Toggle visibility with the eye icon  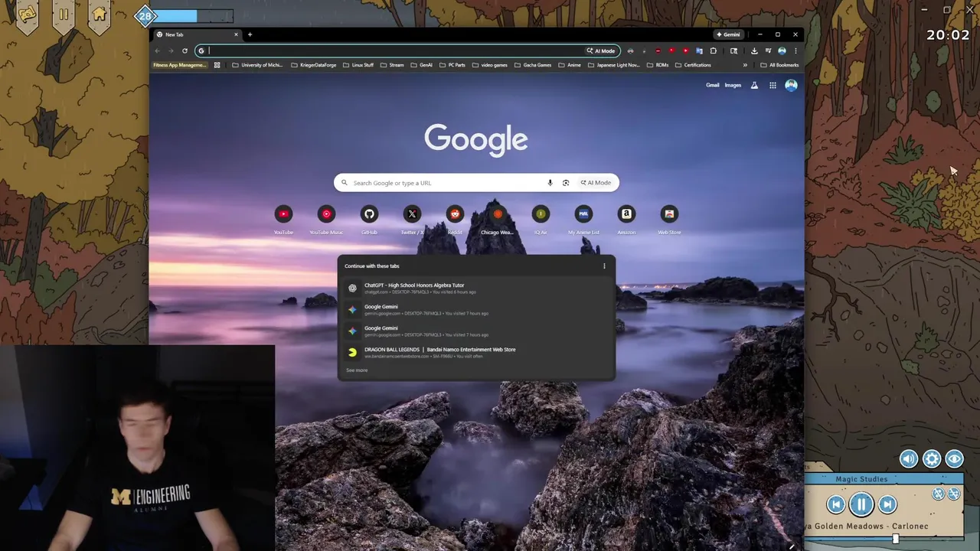[x=954, y=458]
